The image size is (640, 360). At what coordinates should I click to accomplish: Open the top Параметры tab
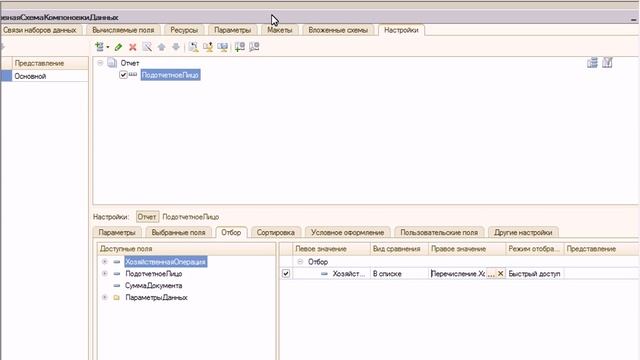[233, 30]
